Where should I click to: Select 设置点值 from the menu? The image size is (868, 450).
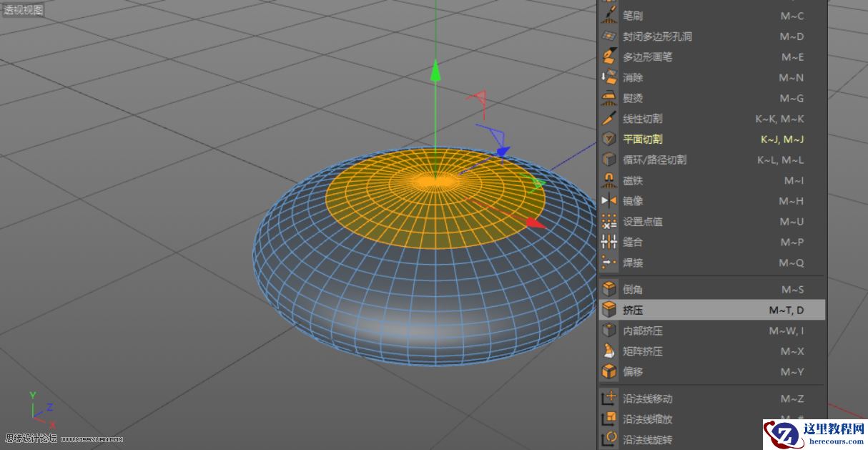(644, 222)
